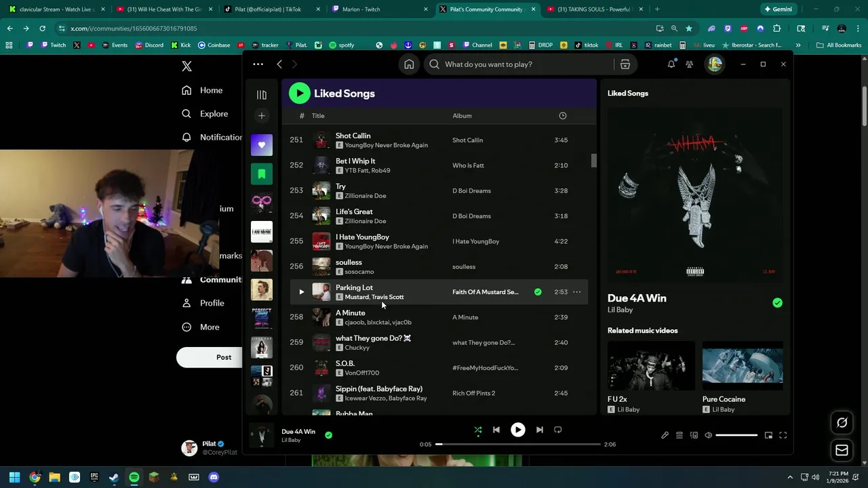Open the Spotify profile avatar menu

coord(715,64)
